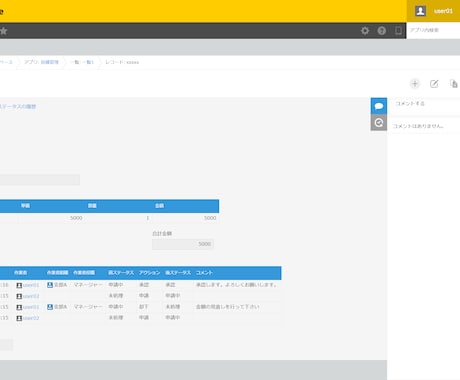Image resolution: width=460 pixels, height=380 pixels.
Task: Click the アクション column header
Action: [150, 273]
